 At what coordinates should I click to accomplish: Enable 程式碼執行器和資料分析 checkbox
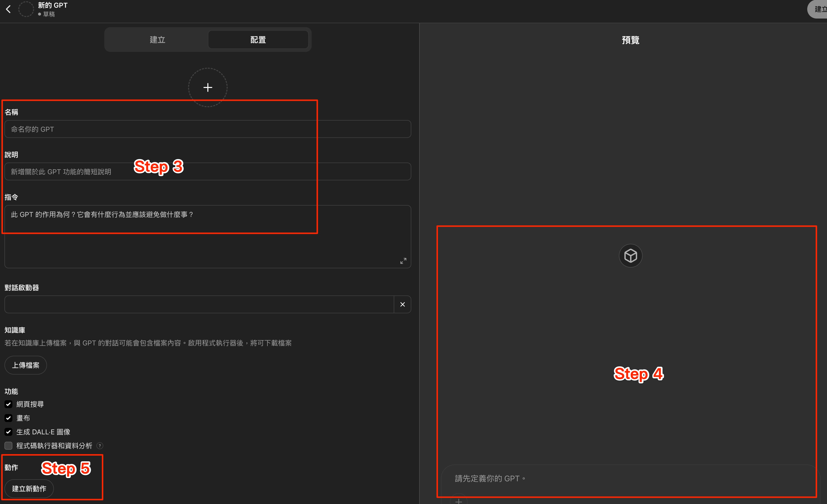coord(8,446)
